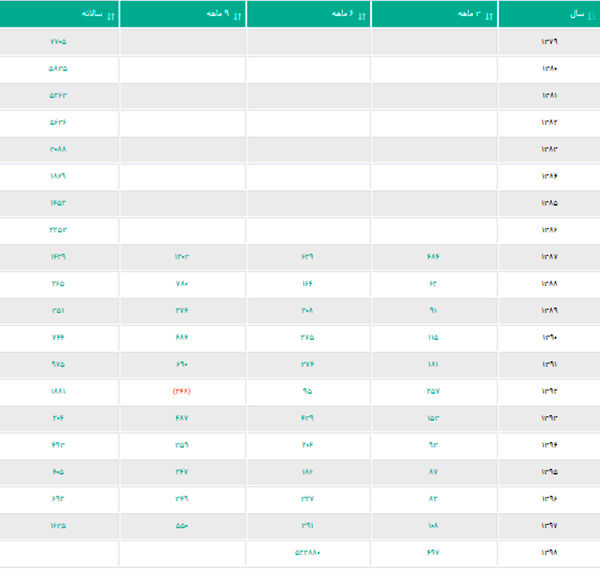Click year cell ۱۳۹۰

tap(549, 337)
